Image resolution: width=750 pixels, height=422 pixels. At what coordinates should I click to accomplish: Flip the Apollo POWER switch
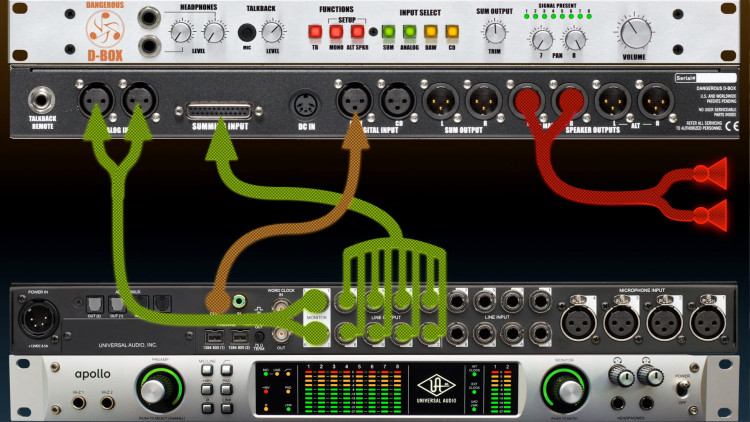point(683,390)
